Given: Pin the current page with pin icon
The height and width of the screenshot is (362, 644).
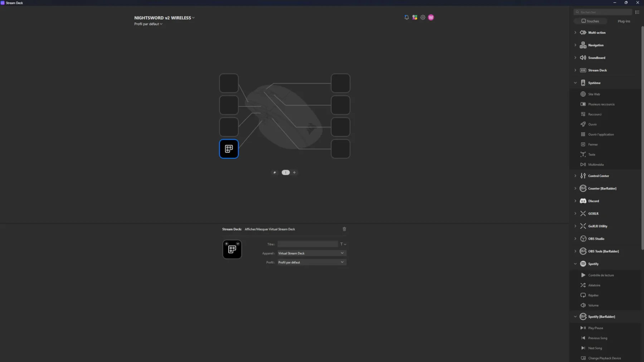Looking at the screenshot, I should coord(274,172).
